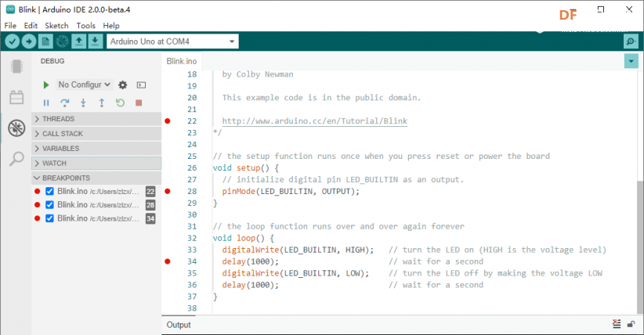644x335 pixels.
Task: Click the New sketch file icon
Action: [45, 41]
